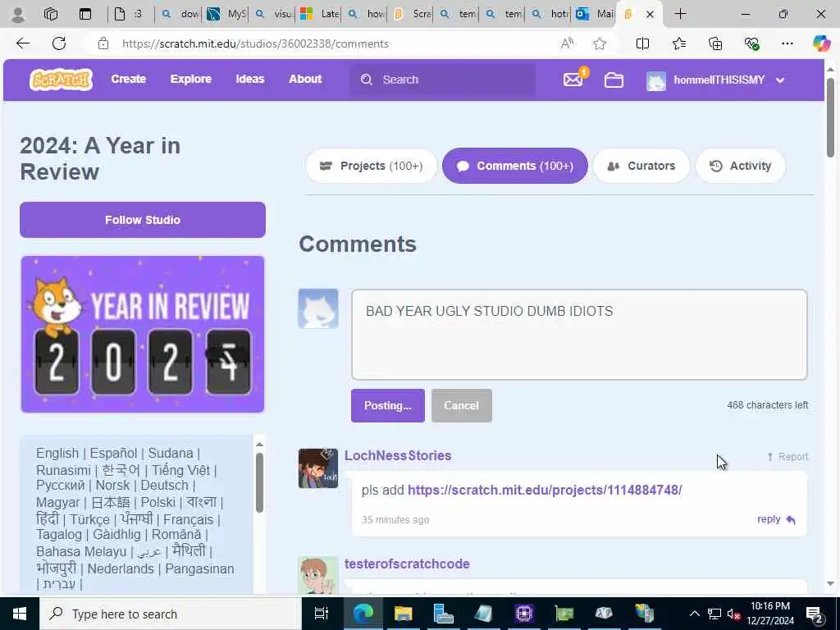Switch to the MySQL browser tab
The image size is (840, 630).
[x=226, y=14]
